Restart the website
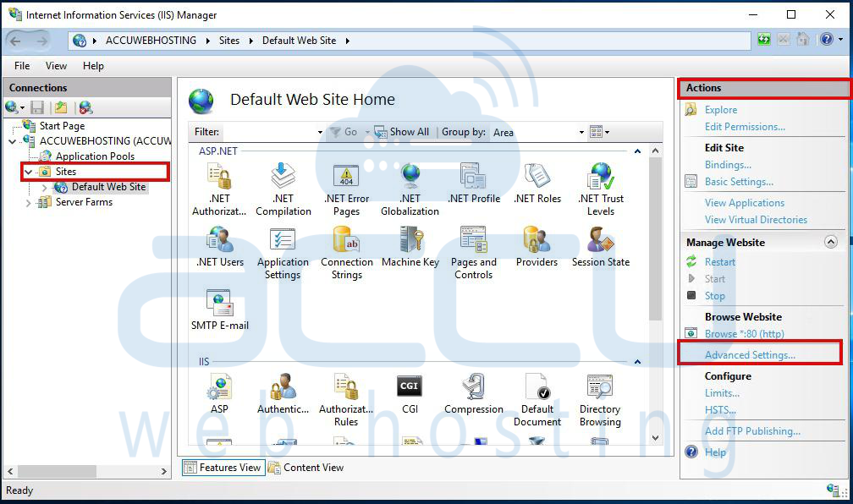 (x=719, y=262)
